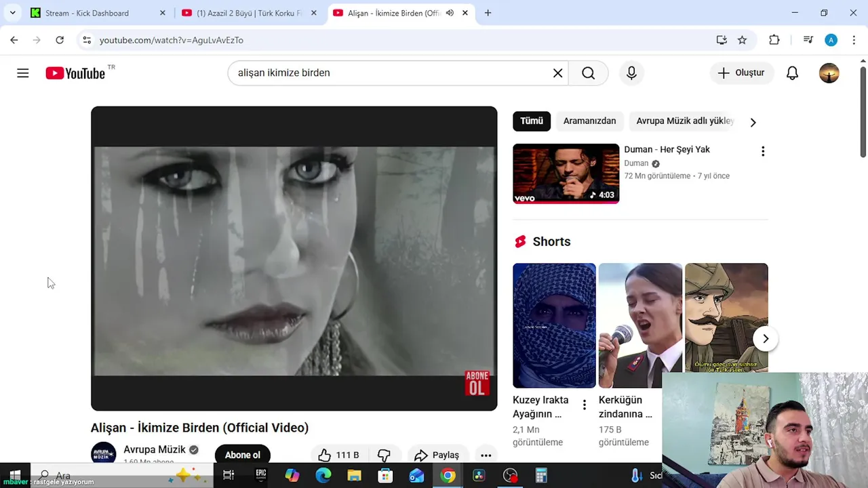Select the Tümü filter chip
This screenshot has width=868, height=488.
[x=532, y=121]
